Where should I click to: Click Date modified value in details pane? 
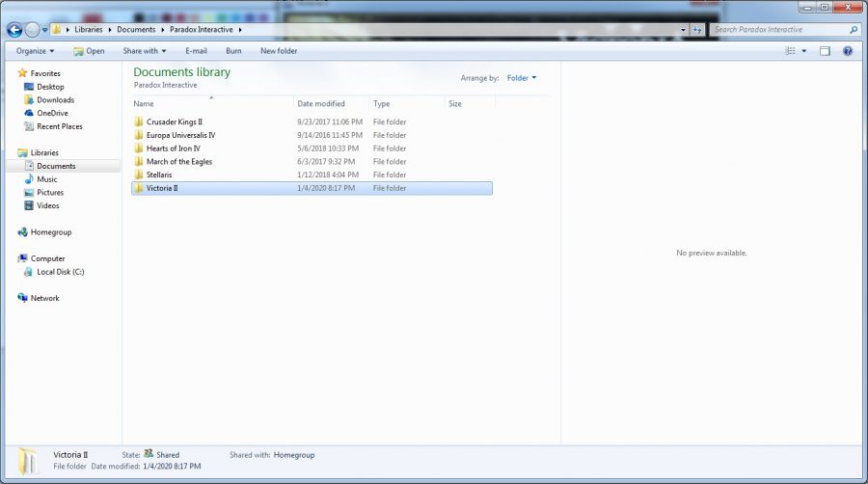click(x=172, y=467)
